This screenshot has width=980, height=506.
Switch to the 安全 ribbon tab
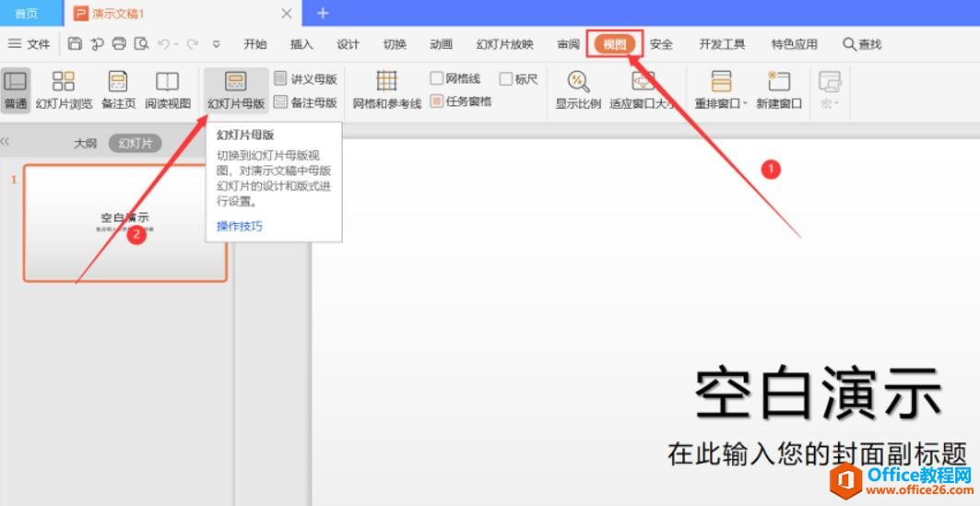click(661, 43)
